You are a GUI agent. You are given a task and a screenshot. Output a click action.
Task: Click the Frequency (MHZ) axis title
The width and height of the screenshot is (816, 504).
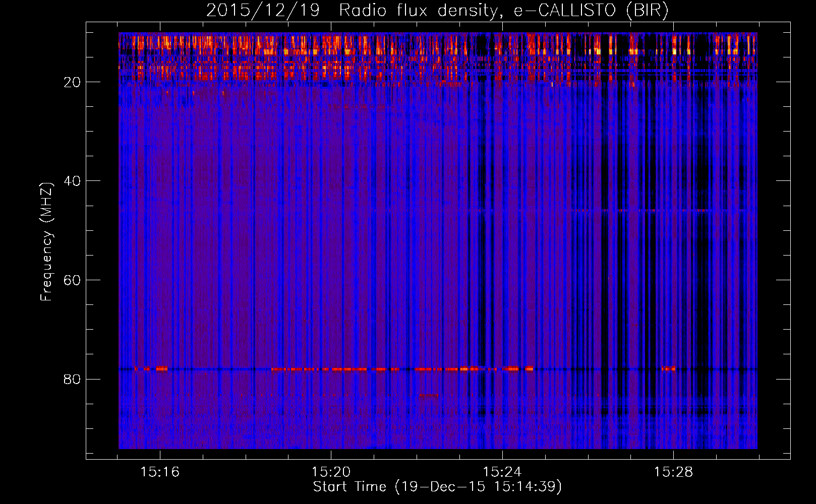click(46, 242)
